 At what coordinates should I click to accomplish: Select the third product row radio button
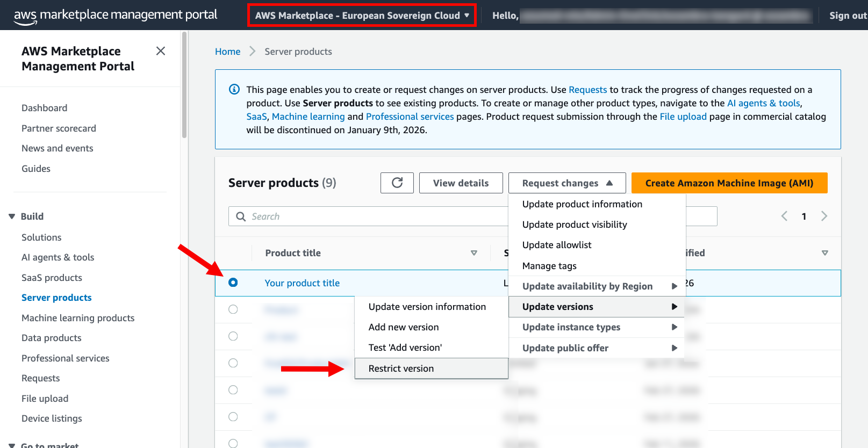click(233, 336)
